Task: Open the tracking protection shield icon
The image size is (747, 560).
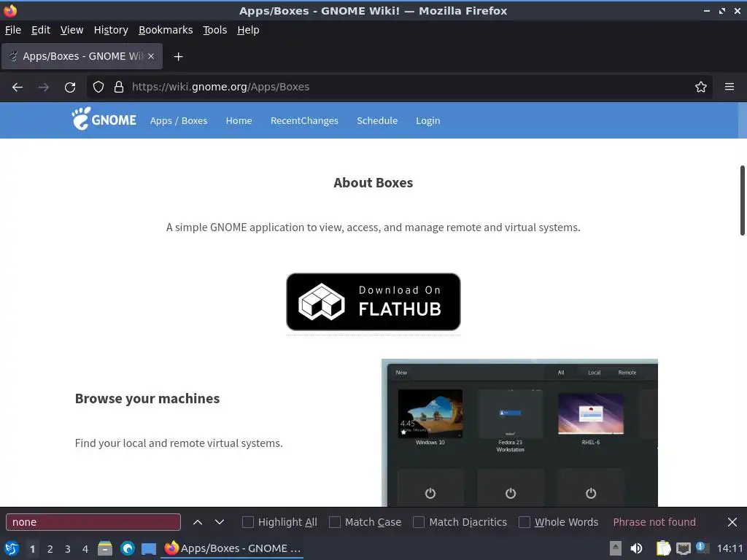Action: [x=98, y=87]
